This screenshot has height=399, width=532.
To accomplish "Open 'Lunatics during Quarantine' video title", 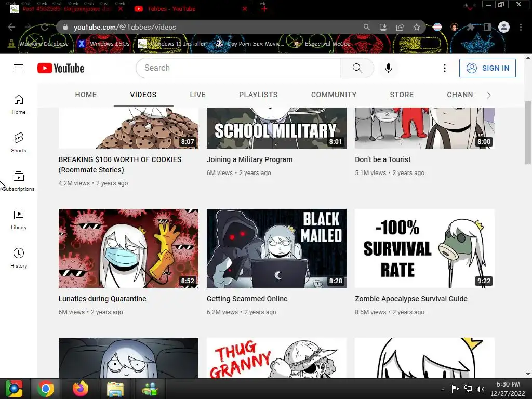I will point(102,299).
